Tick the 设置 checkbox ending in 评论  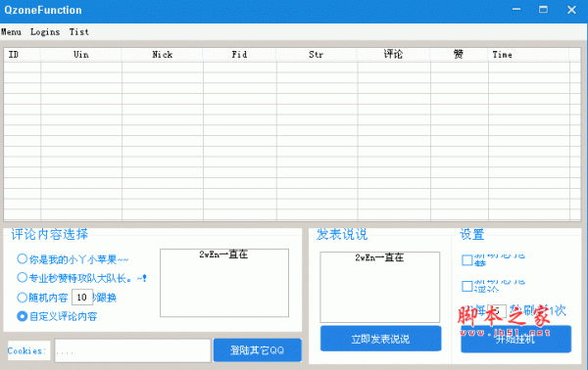click(466, 286)
